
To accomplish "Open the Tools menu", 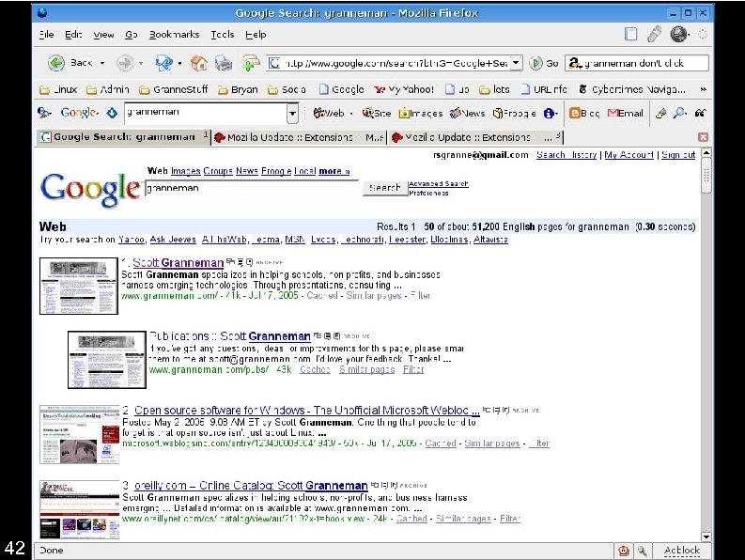I will coord(223,34).
